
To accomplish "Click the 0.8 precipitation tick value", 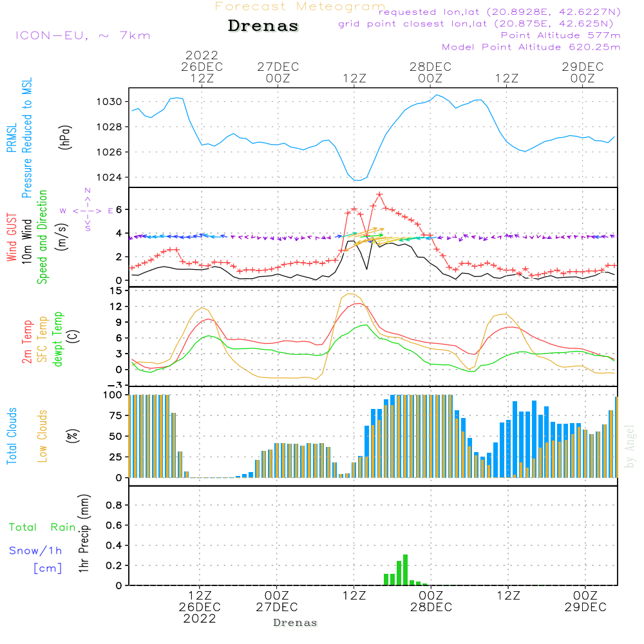I will [114, 505].
